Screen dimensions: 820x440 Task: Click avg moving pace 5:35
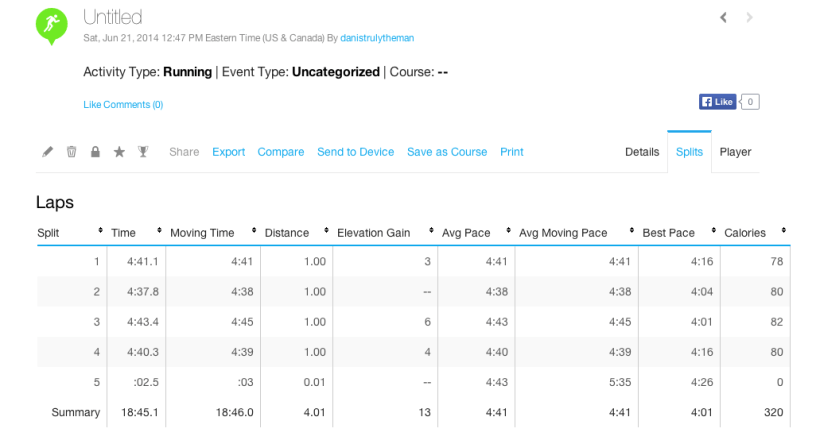620,382
